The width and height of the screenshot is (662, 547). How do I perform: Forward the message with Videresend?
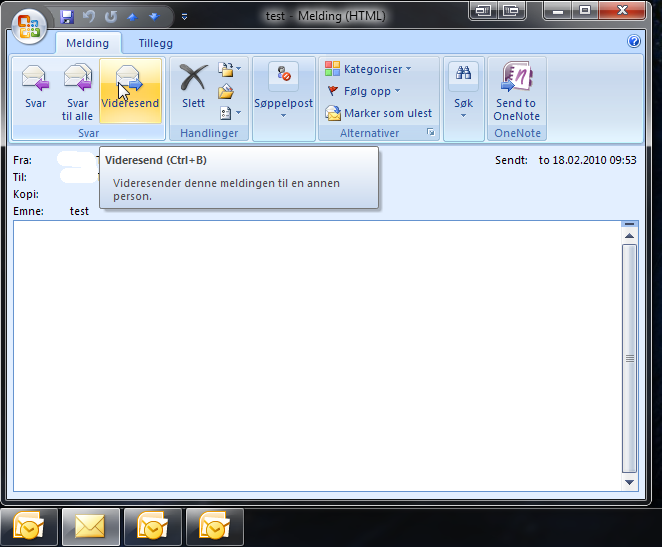point(129,90)
